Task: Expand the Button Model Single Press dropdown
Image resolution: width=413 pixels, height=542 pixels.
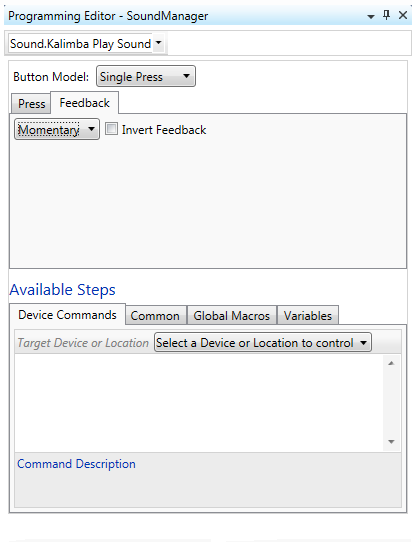Action: point(146,76)
